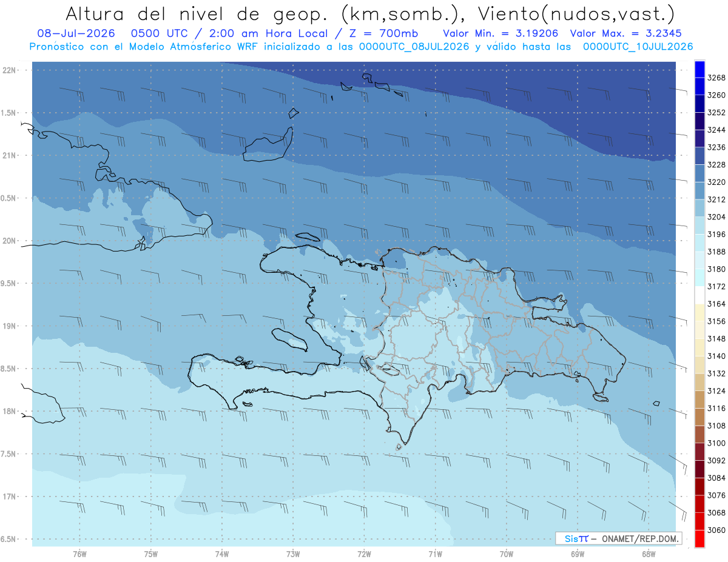This screenshot has width=728, height=562.
Task: Select the dark red swatch between 3092 and 3084
Action: [x=699, y=469]
